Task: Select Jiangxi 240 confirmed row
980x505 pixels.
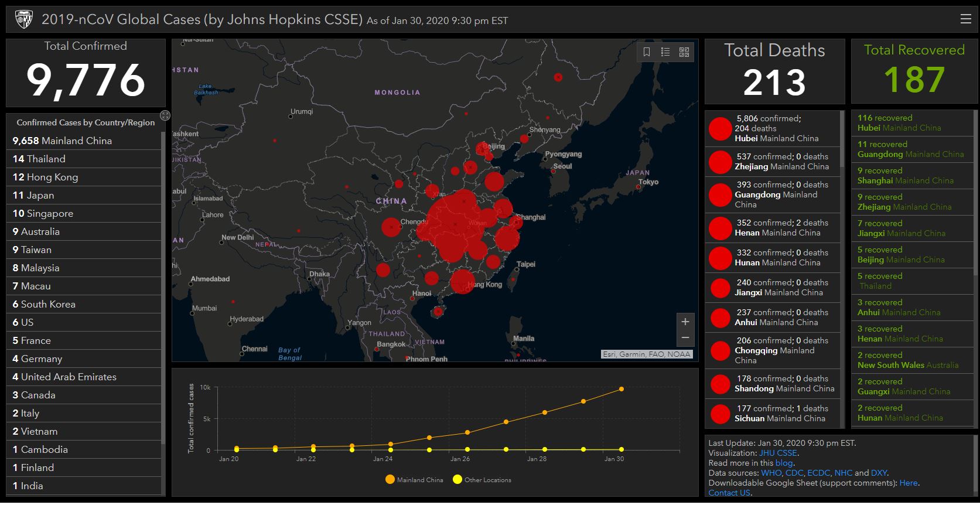Action: [773, 288]
